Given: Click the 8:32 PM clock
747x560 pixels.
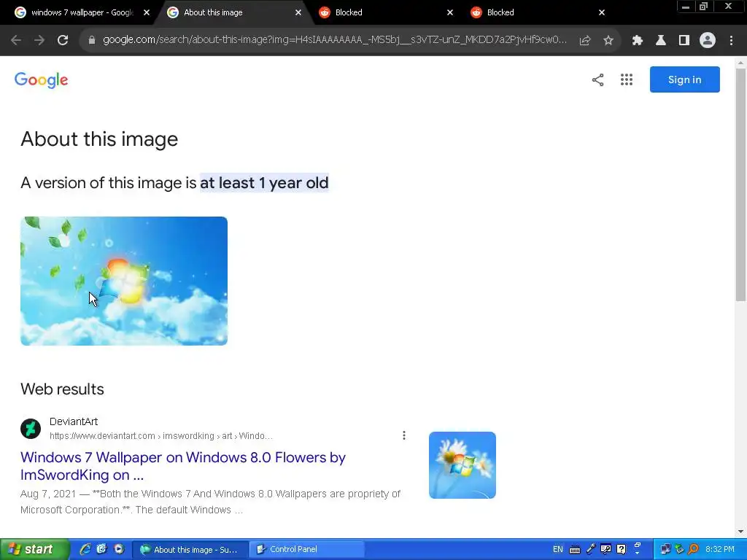Looking at the screenshot, I should (720, 549).
